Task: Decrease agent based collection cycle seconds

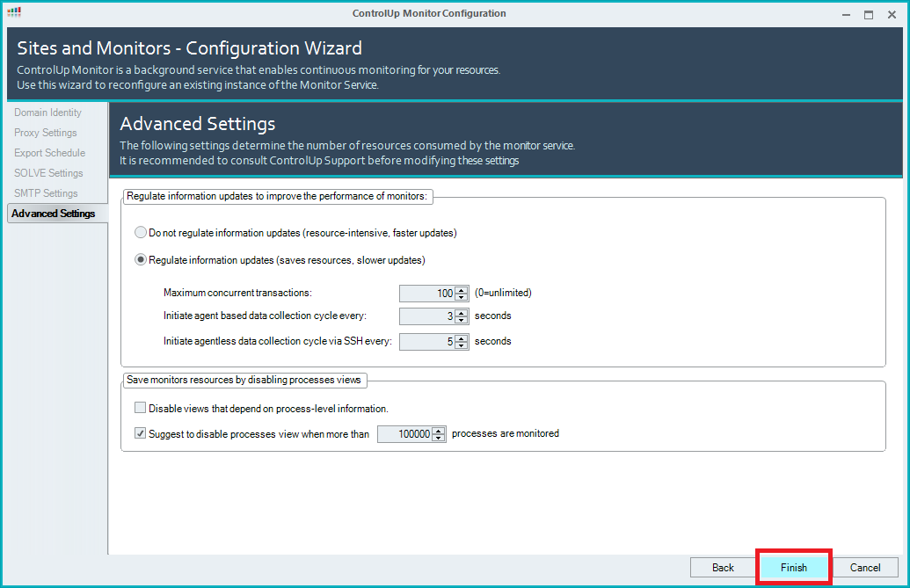Action: coord(461,320)
